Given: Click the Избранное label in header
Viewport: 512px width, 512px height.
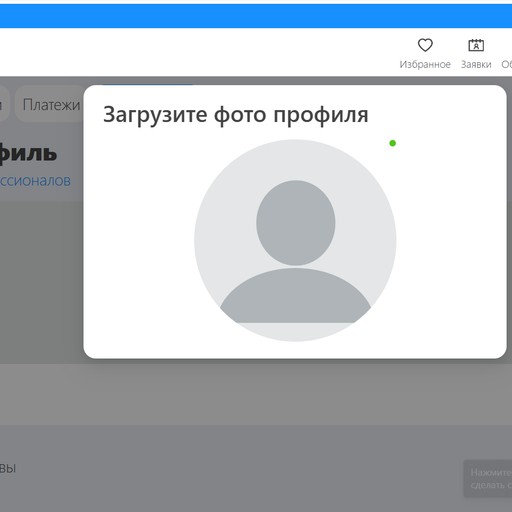Looking at the screenshot, I should (425, 64).
